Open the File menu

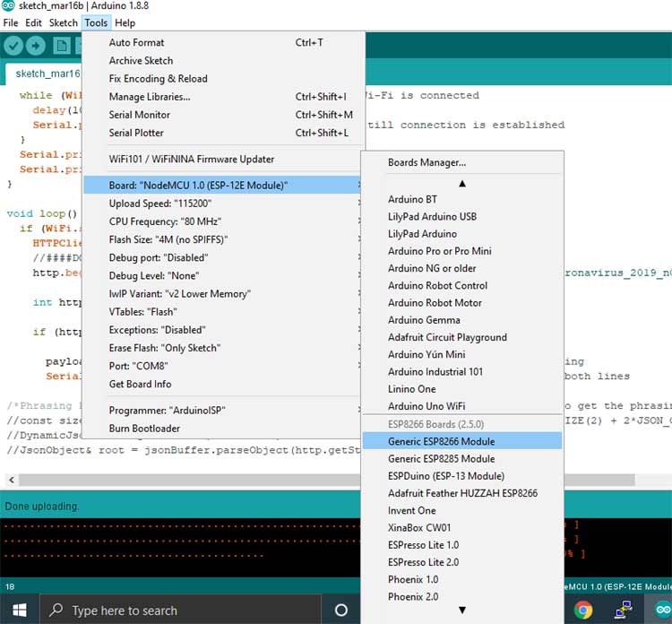tap(10, 22)
